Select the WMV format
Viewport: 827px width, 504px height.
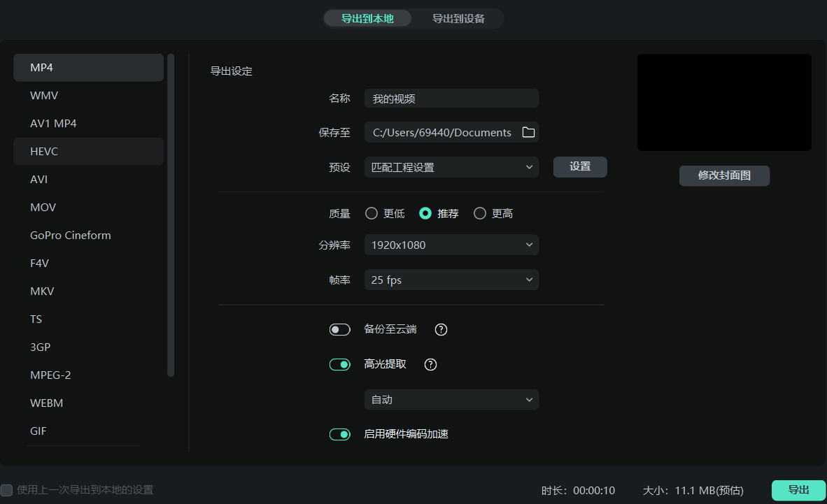(89, 96)
